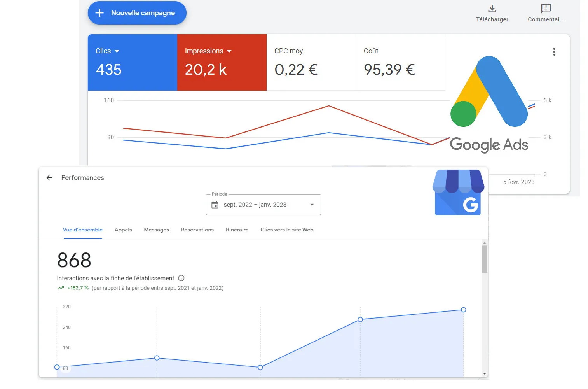Open the Commentaires feedback icon
This screenshot has height=389, width=588.
pyautogui.click(x=546, y=9)
